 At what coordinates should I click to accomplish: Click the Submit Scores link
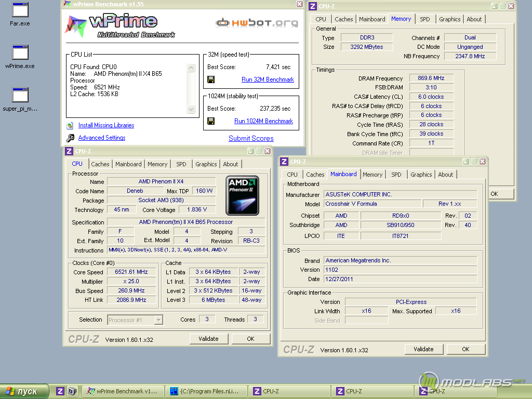tap(251, 138)
